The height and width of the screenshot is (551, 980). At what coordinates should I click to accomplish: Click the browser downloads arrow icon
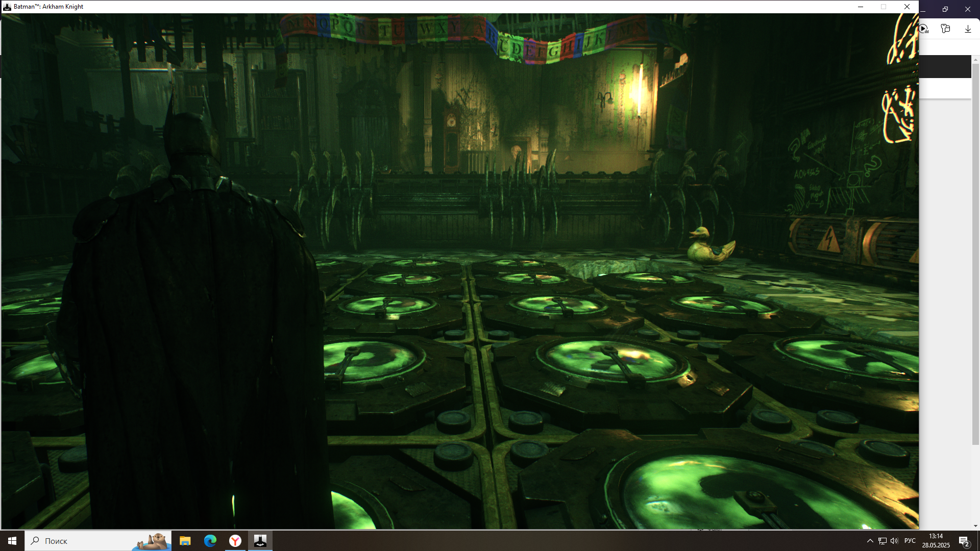tap(968, 29)
